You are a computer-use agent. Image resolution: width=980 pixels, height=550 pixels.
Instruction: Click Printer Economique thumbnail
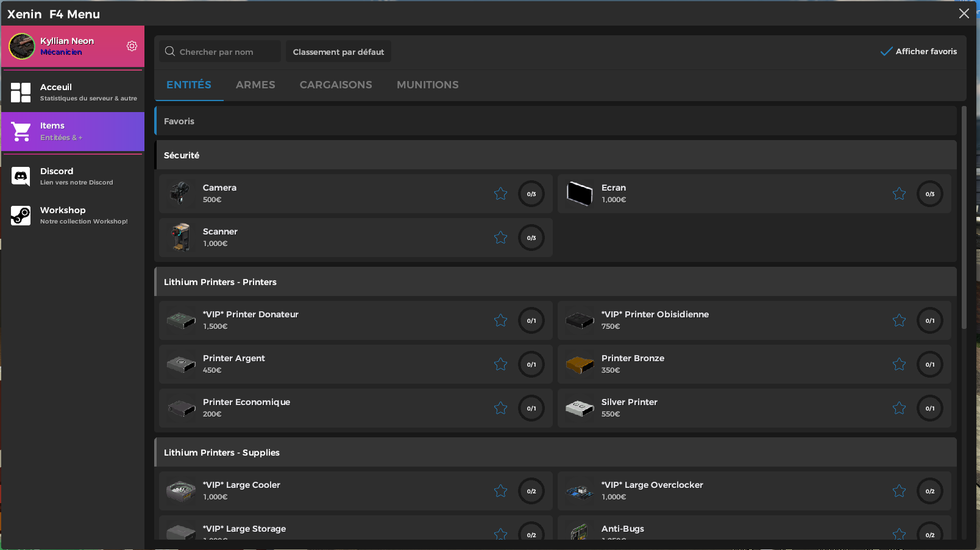pos(181,408)
